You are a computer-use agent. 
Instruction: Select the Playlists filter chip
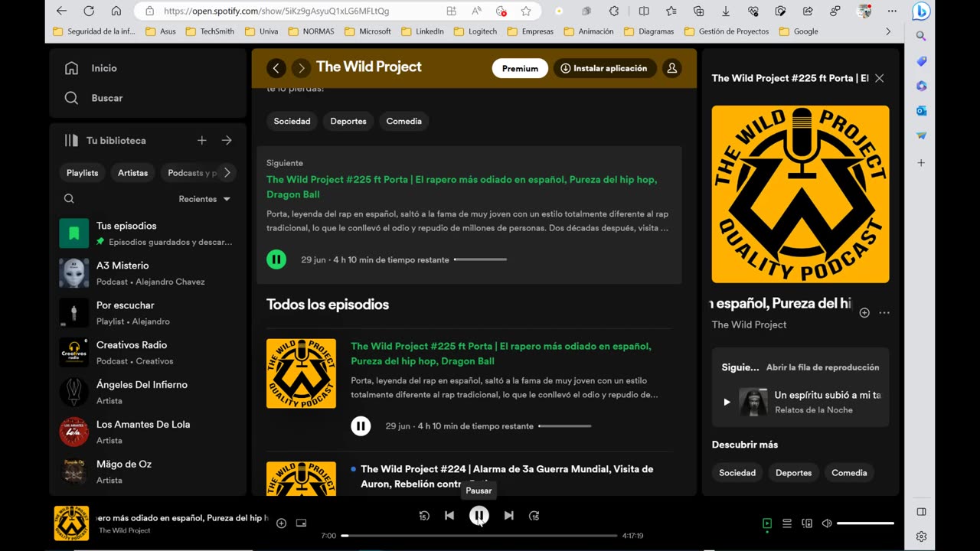[x=82, y=173]
